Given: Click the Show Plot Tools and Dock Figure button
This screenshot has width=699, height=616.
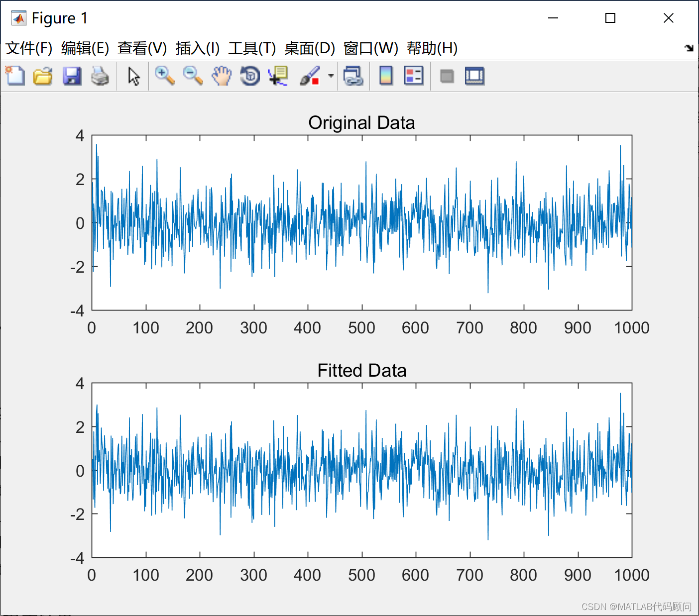Looking at the screenshot, I should pos(474,76).
